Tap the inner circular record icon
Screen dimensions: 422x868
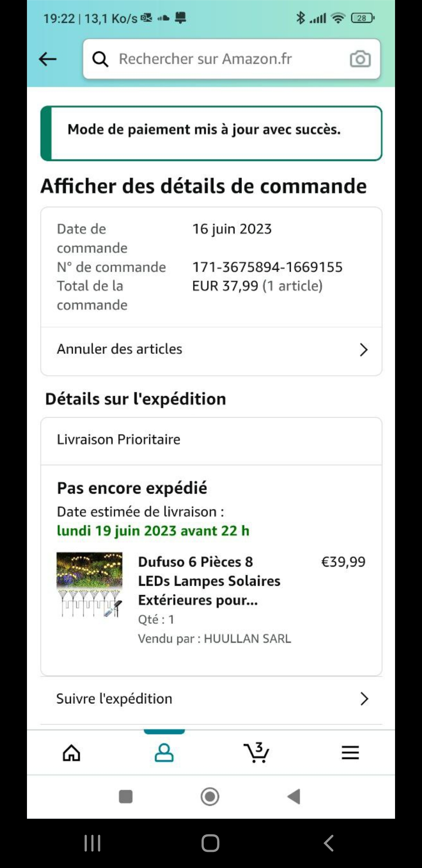(210, 796)
